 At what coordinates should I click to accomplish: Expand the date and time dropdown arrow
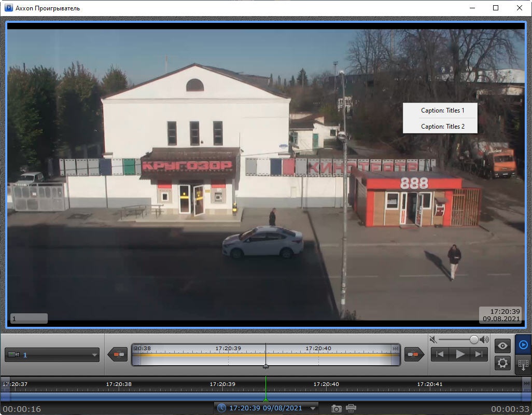pos(313,408)
